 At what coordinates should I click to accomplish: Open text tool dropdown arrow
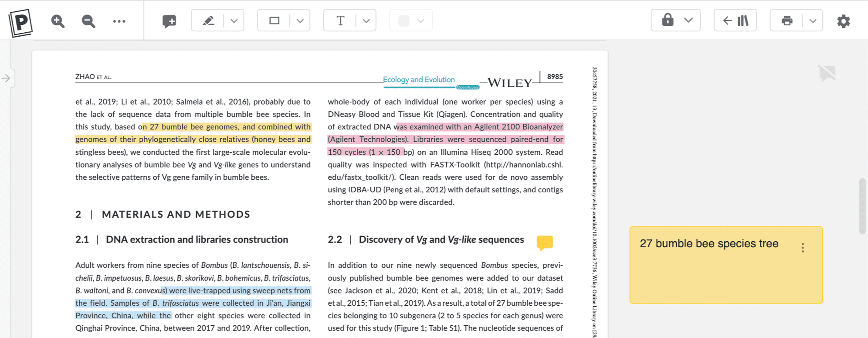(366, 21)
